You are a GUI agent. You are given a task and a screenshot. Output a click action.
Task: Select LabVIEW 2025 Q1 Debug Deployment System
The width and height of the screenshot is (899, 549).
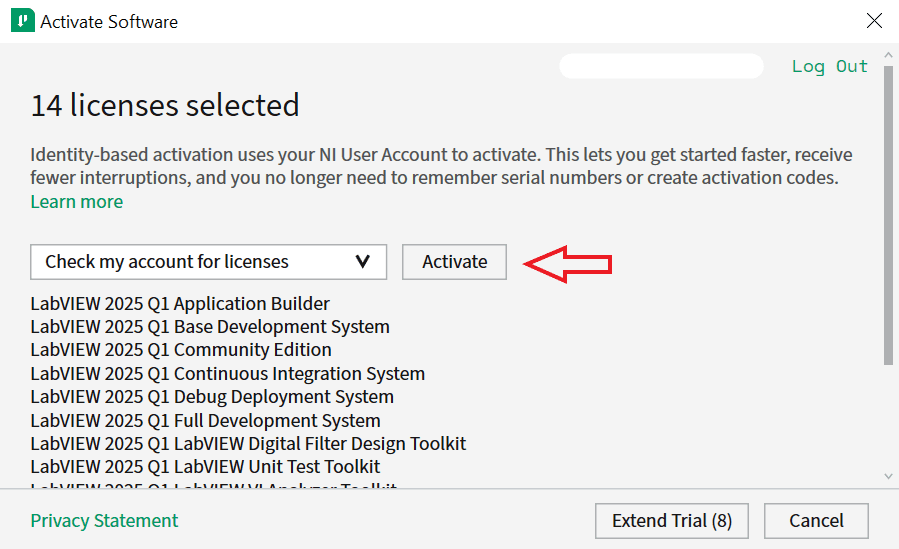pos(213,397)
